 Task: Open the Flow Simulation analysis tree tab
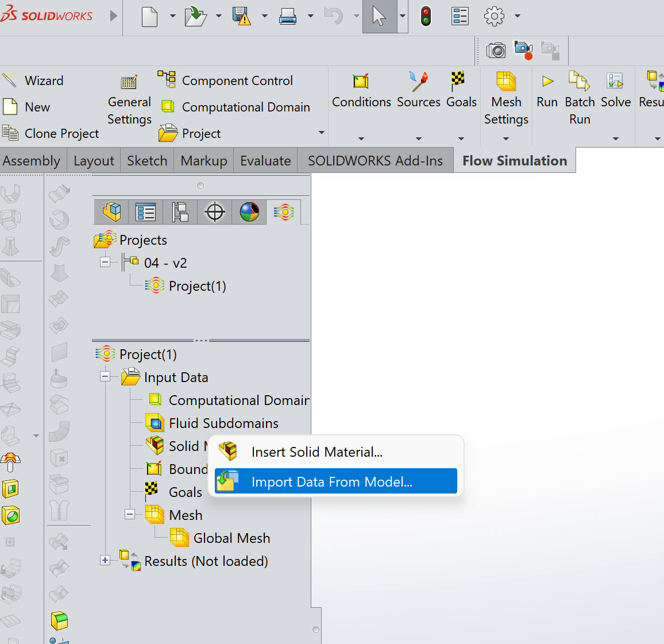284,212
